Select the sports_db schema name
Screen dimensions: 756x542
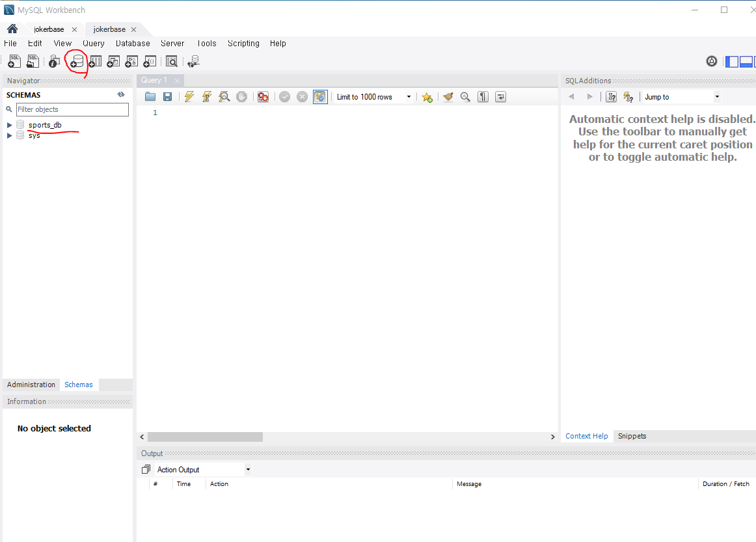point(45,125)
